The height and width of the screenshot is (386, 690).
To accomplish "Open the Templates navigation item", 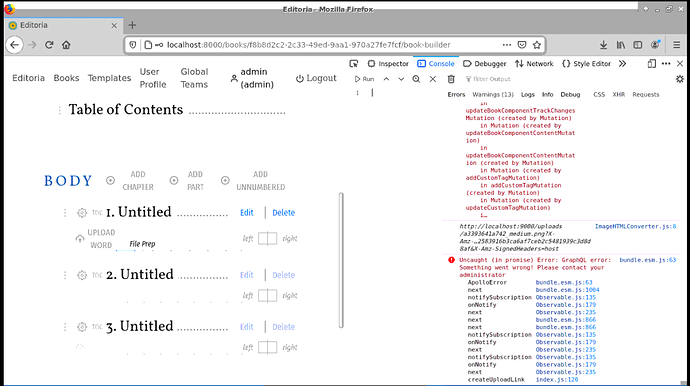I will coord(109,78).
